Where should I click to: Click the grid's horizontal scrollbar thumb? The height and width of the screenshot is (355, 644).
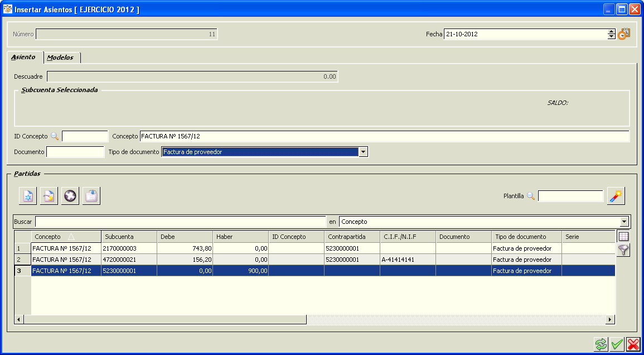tap(165, 319)
